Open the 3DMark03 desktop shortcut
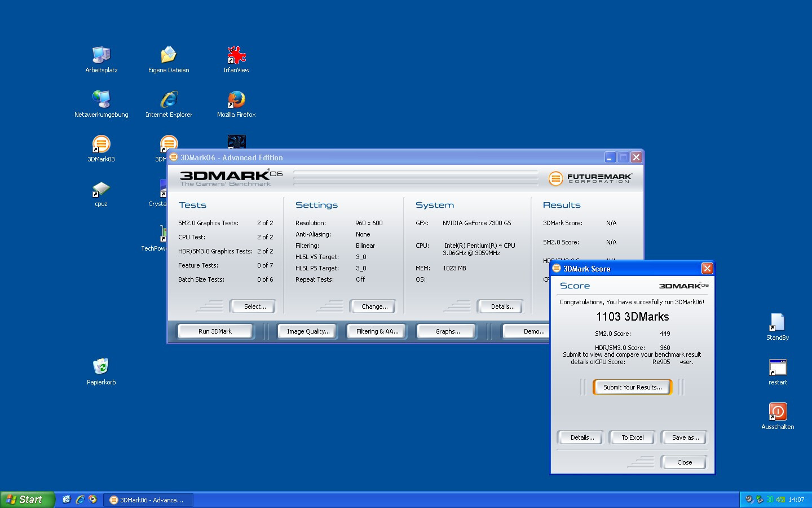Screen dimensions: 812x508 101,148
